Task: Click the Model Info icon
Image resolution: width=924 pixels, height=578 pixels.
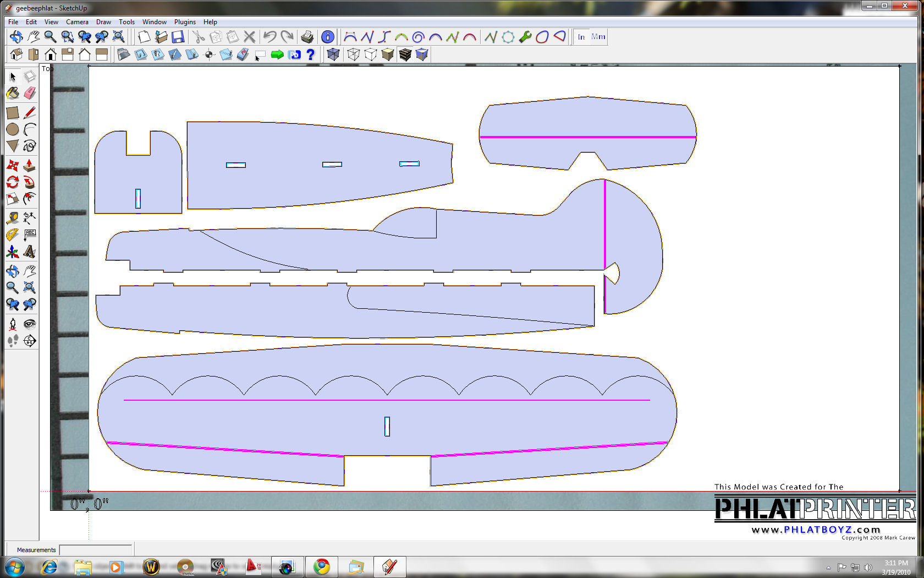Action: click(x=327, y=37)
